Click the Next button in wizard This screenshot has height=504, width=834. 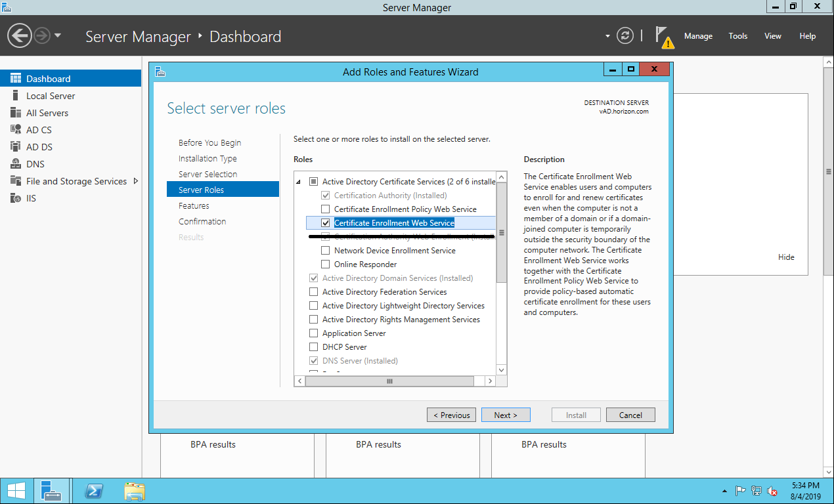(505, 415)
